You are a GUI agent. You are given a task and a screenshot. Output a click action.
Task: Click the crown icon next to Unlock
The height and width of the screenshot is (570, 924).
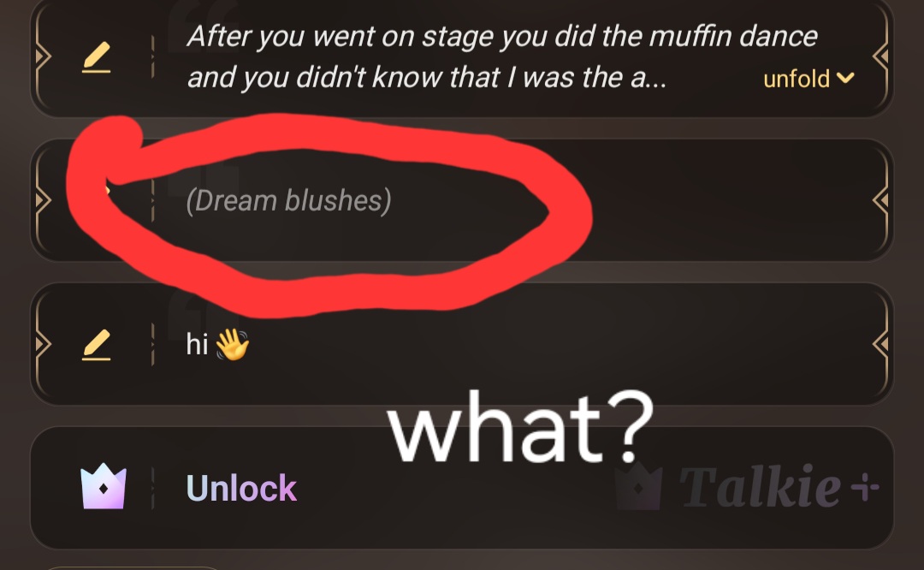point(104,486)
